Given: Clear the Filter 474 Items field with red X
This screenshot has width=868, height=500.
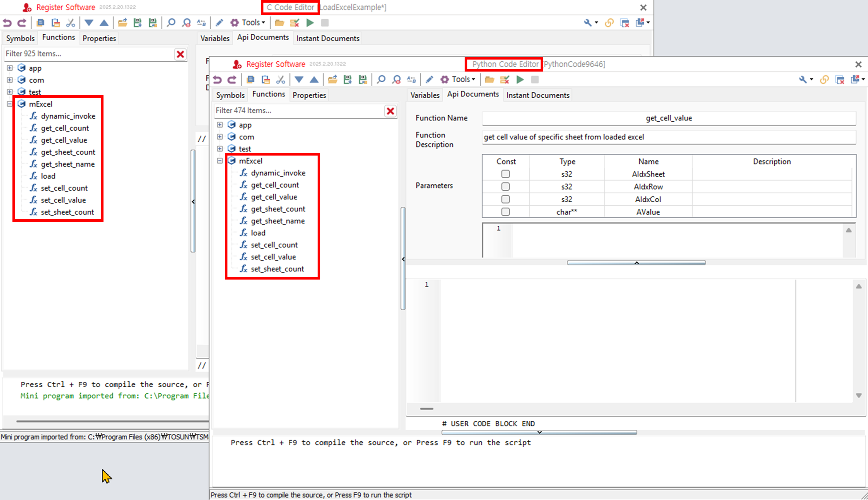Looking at the screenshot, I should click(x=390, y=111).
